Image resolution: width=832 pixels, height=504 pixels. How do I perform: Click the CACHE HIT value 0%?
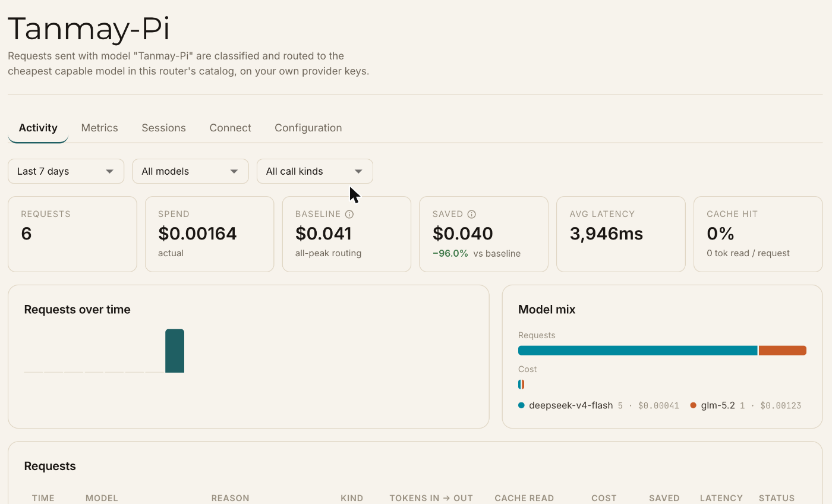720,234
